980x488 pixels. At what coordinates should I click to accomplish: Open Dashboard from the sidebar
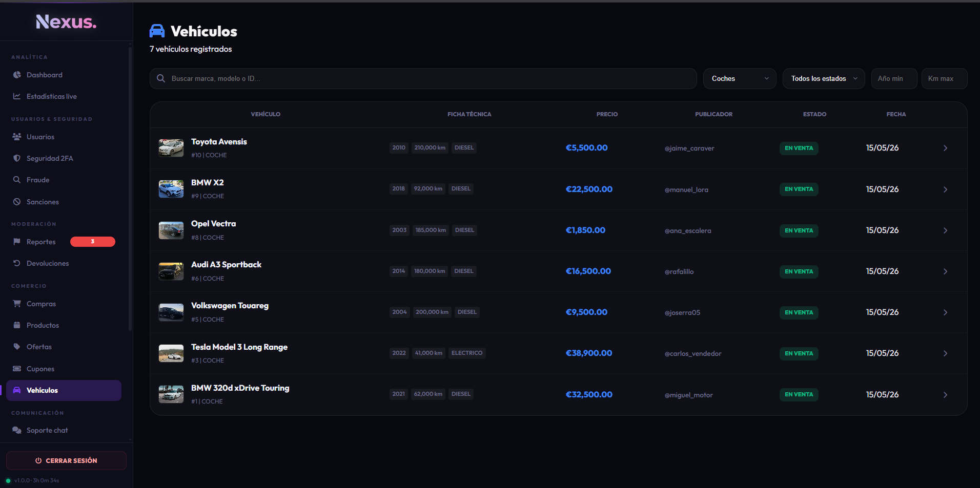click(x=64, y=75)
